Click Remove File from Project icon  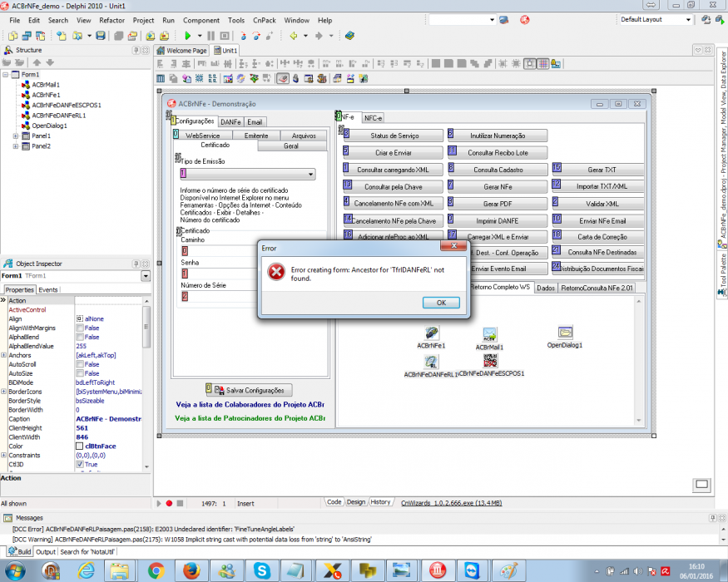tap(165, 36)
